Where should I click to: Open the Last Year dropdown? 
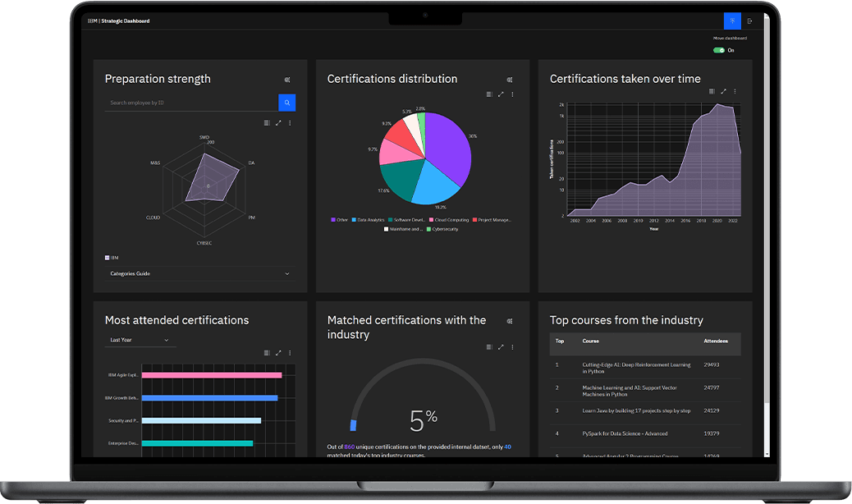[140, 339]
